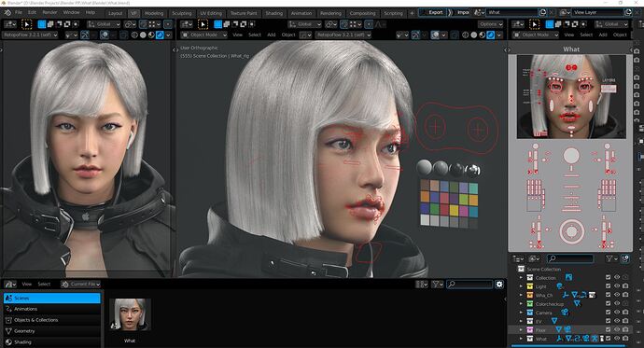
Task: Open the Object Mode dropdown in middle viewport
Action: [203, 35]
